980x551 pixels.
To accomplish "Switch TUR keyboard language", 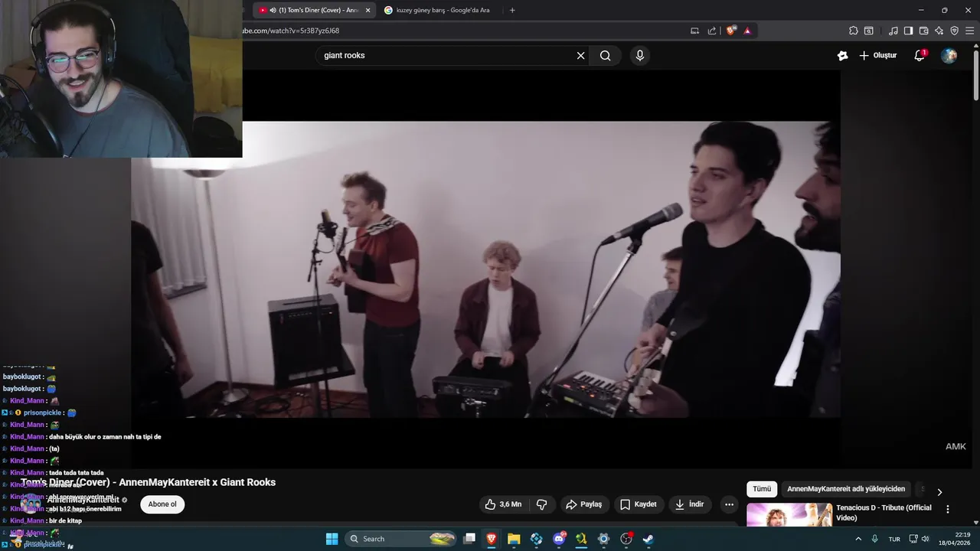I will point(894,539).
